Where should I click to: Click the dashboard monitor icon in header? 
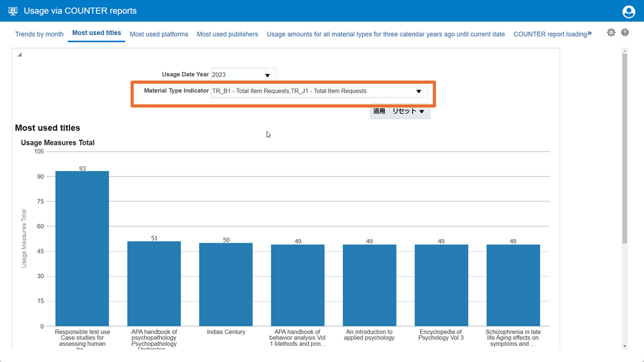(13, 11)
